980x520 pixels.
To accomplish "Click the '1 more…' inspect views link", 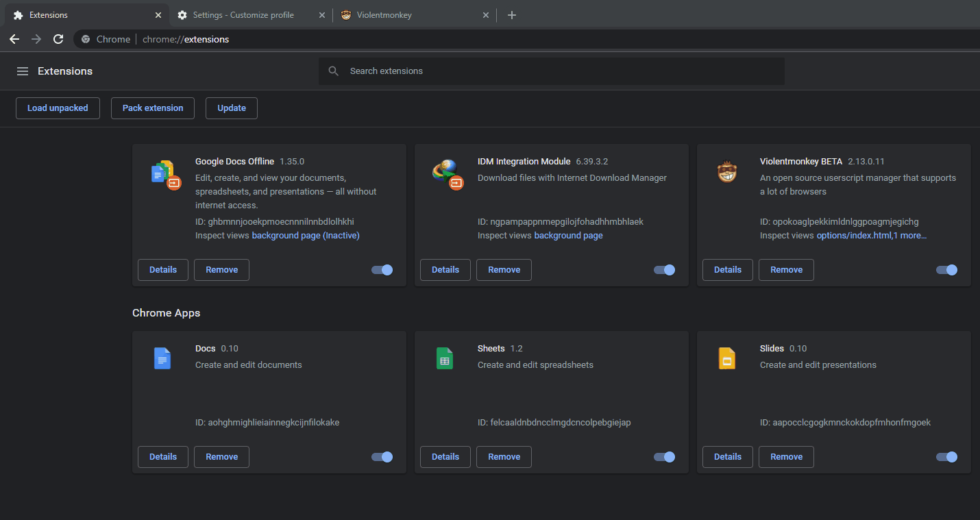I will [910, 236].
